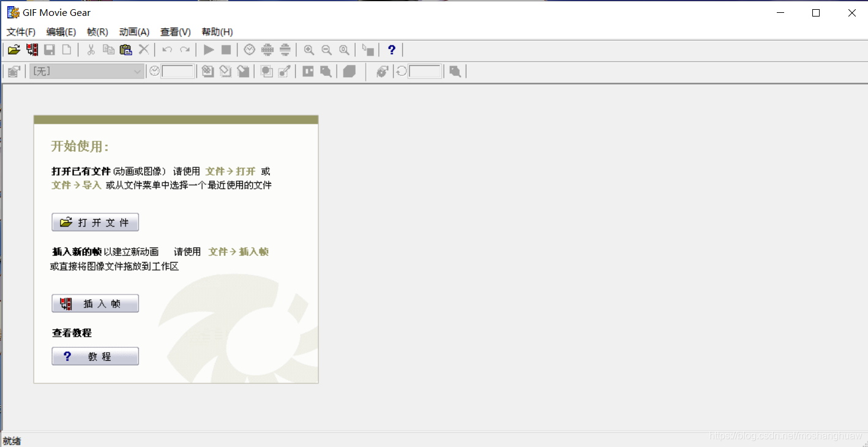The height and width of the screenshot is (447, 868).
Task: Click the open file folder toolbar icon
Action: [14, 50]
